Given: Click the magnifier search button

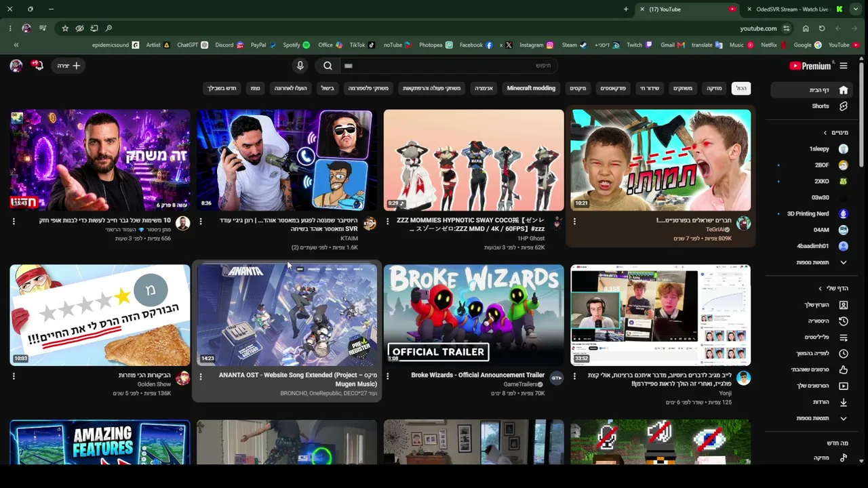Looking at the screenshot, I should pyautogui.click(x=328, y=66).
